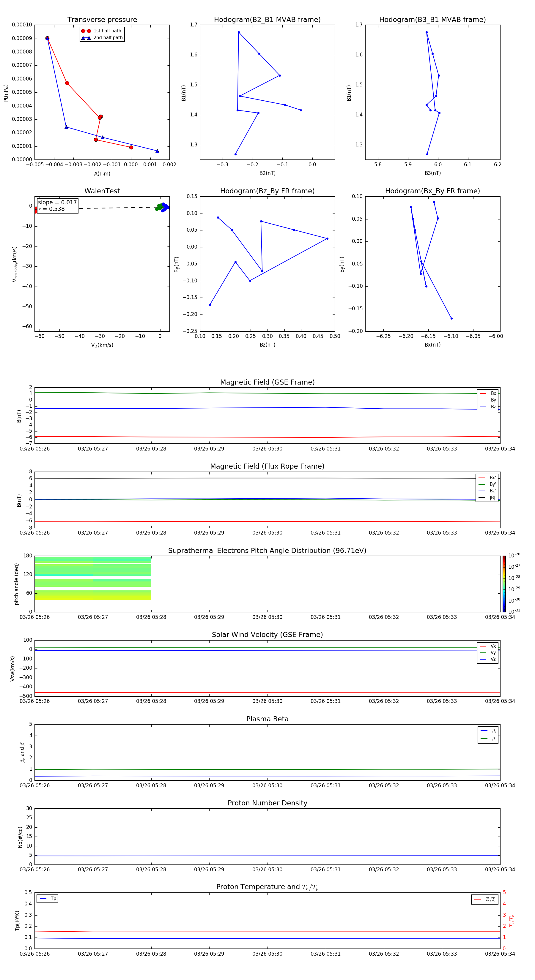Image resolution: width=535 pixels, height=980 pixels.
Task: Click the 'Vsw(km/s)' y-axis label
Action: pyautogui.click(x=12, y=668)
